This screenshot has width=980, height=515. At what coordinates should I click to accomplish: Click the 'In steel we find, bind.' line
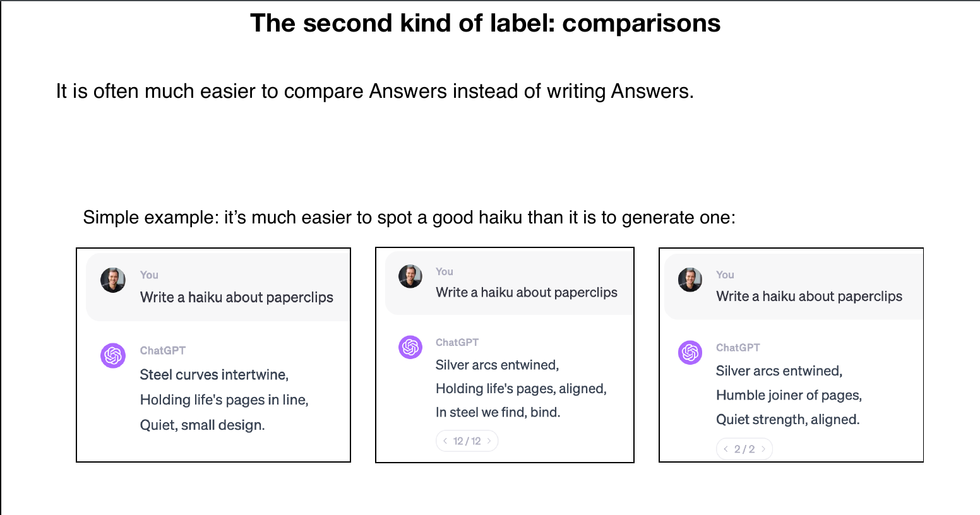[498, 412]
